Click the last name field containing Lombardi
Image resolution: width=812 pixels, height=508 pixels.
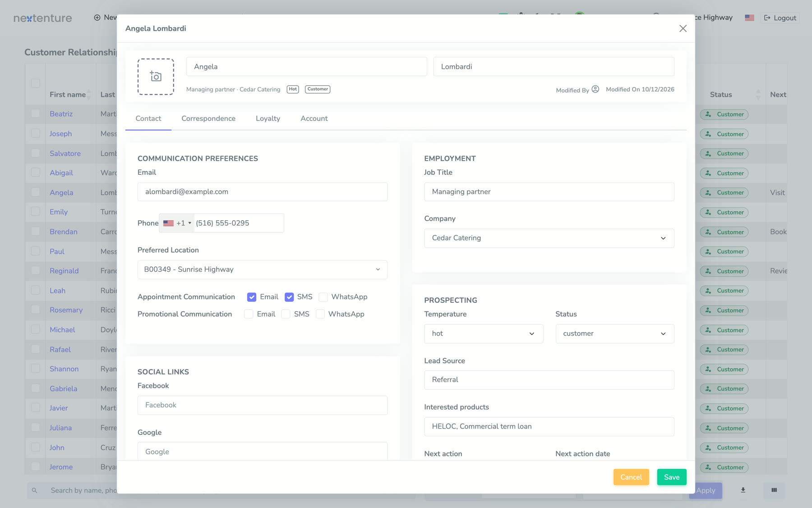554,67
